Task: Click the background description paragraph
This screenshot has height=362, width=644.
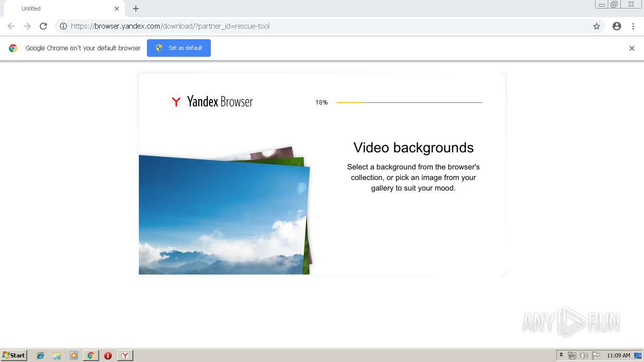Action: pos(414,177)
